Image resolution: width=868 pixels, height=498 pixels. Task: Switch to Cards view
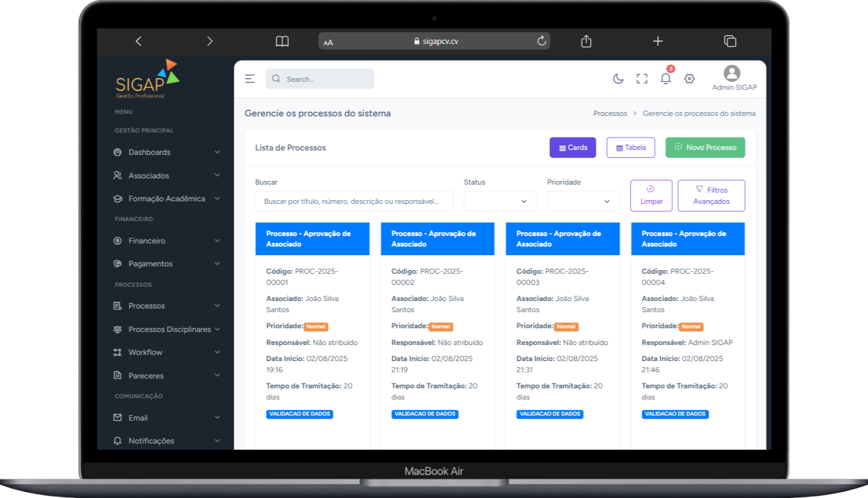[572, 147]
